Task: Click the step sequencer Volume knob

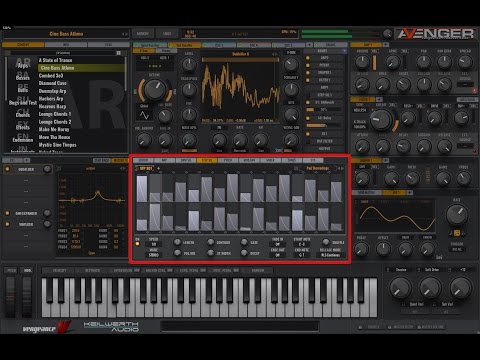Action: point(178,253)
